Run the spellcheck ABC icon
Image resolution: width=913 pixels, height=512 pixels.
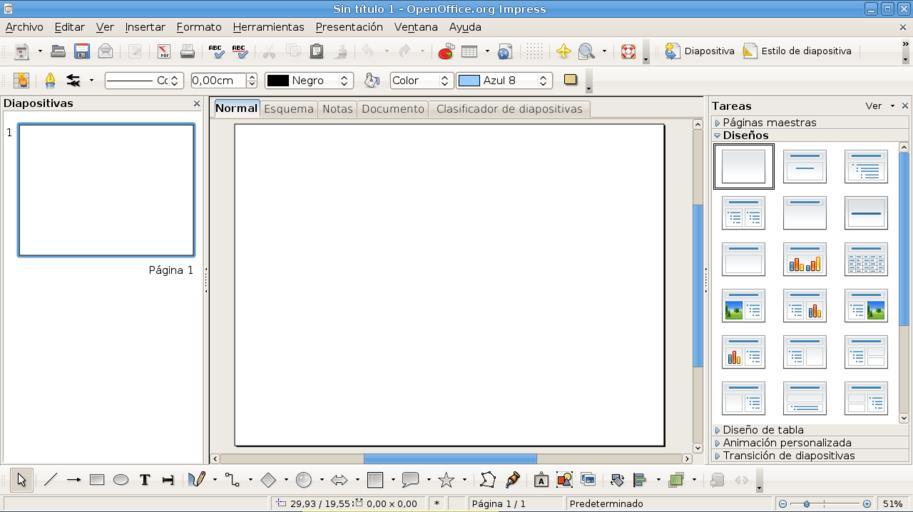click(216, 51)
